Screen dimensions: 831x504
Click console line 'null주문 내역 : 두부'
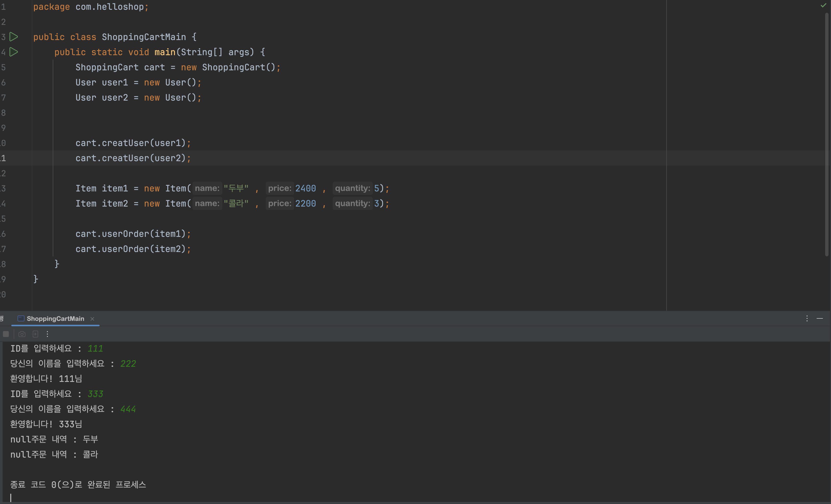tap(54, 439)
